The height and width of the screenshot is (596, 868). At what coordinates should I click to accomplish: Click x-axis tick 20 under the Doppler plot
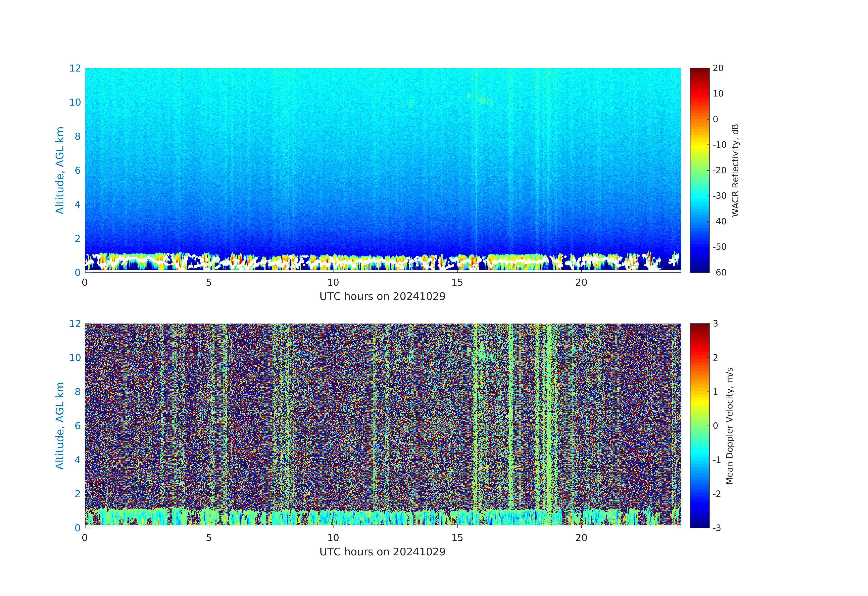pos(581,538)
